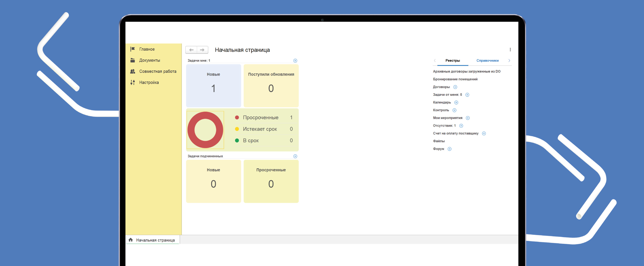
Task: Switch to the Справочники tab
Action: pos(487,61)
